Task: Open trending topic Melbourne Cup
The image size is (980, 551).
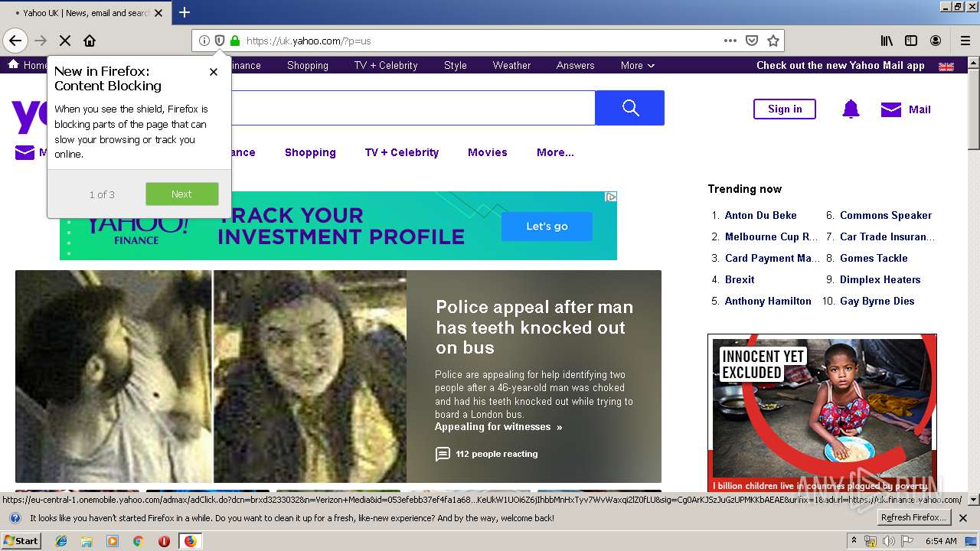Action: (772, 236)
